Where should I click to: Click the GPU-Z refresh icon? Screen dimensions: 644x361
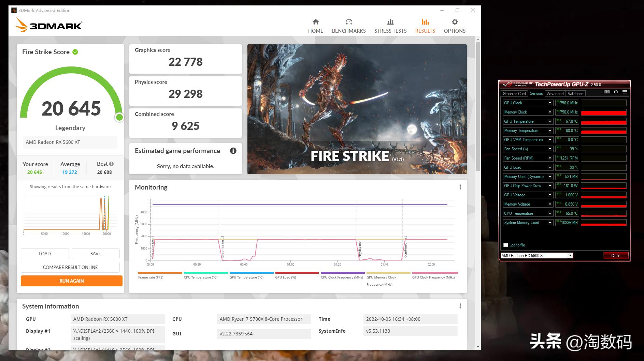616,92
